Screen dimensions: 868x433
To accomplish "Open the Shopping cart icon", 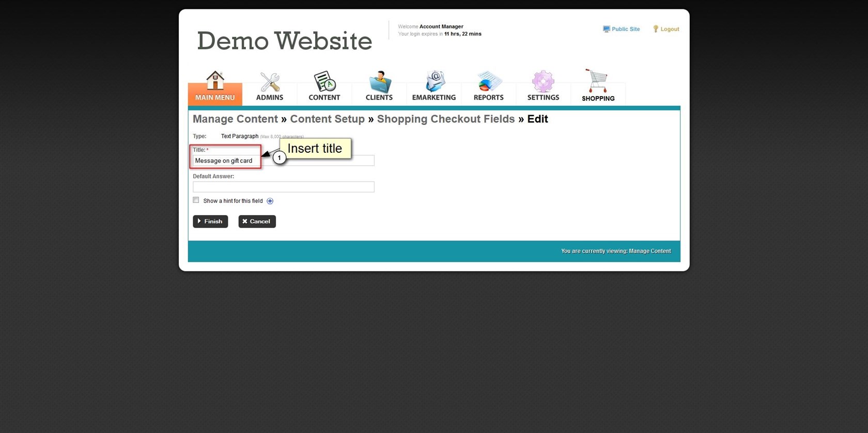I will point(598,82).
